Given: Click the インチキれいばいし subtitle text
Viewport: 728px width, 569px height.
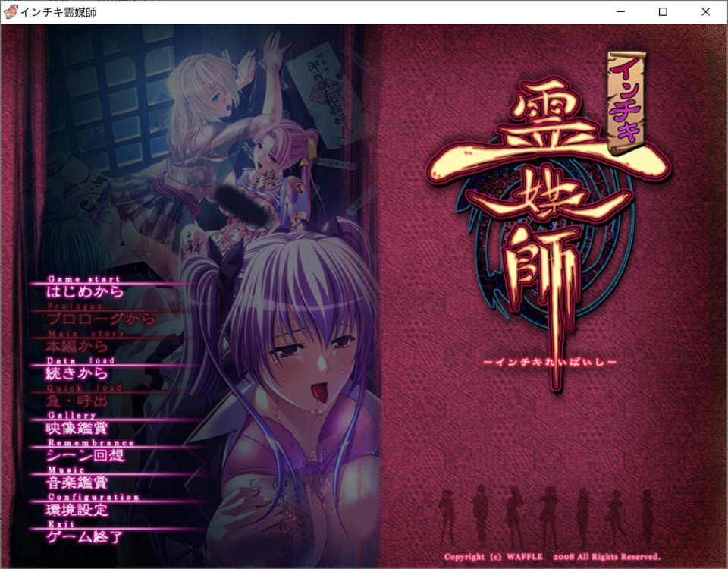Looking at the screenshot, I should point(551,362).
